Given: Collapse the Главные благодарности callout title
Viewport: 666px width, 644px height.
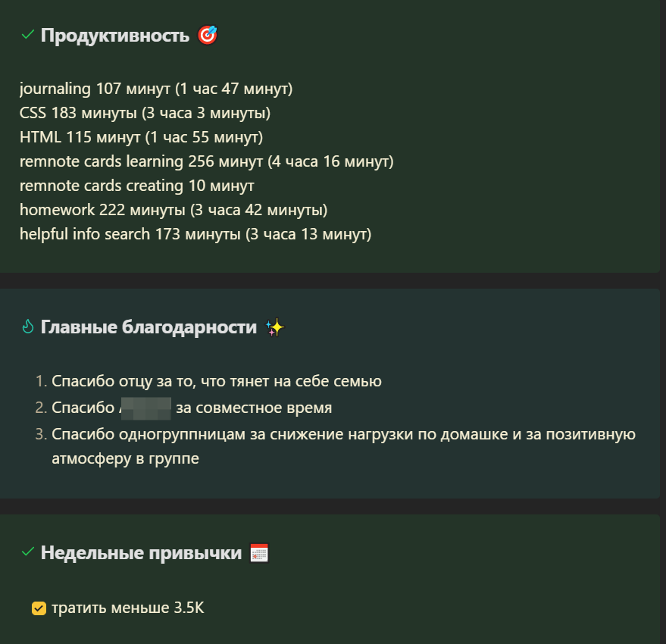Looking at the screenshot, I should click(149, 327).
